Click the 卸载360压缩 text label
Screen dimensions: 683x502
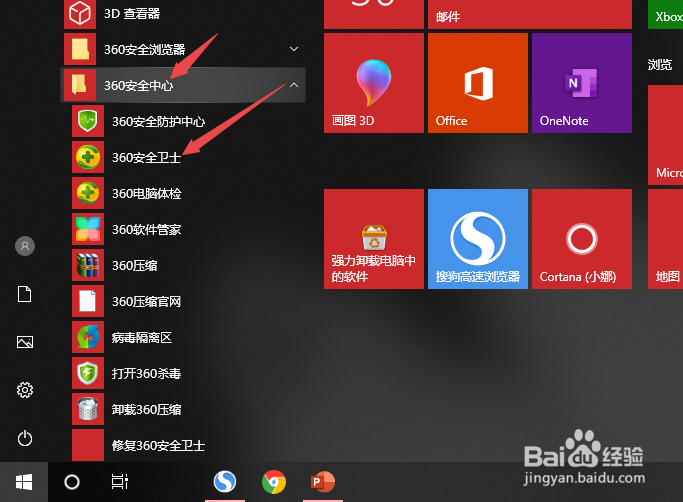[x=146, y=410]
